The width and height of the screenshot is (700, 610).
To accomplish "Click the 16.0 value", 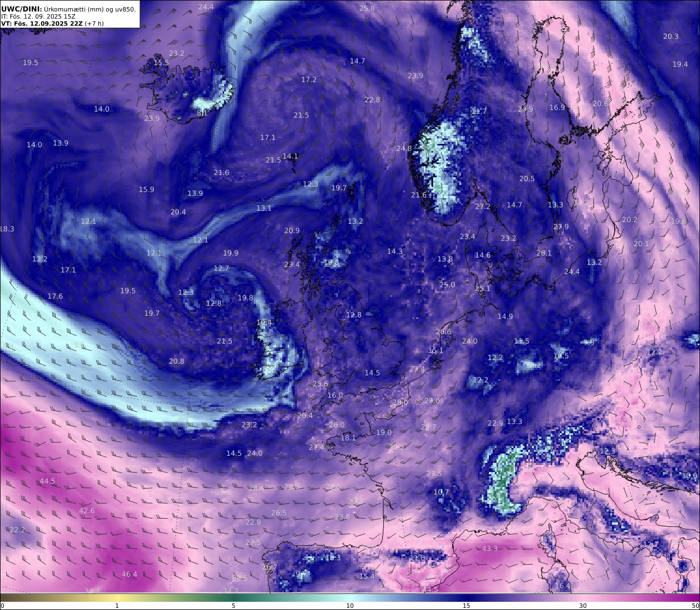I will (335, 395).
